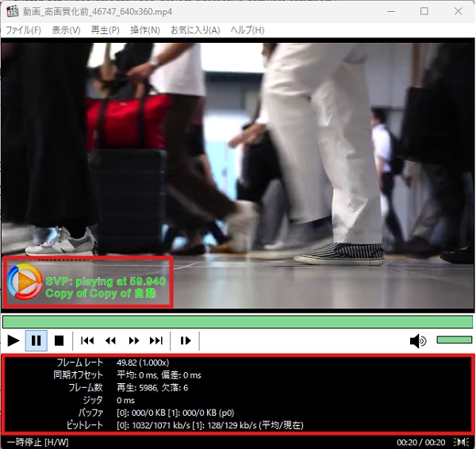Click the player icon in the title bar
The height and width of the screenshot is (449, 476).
tap(12, 11)
